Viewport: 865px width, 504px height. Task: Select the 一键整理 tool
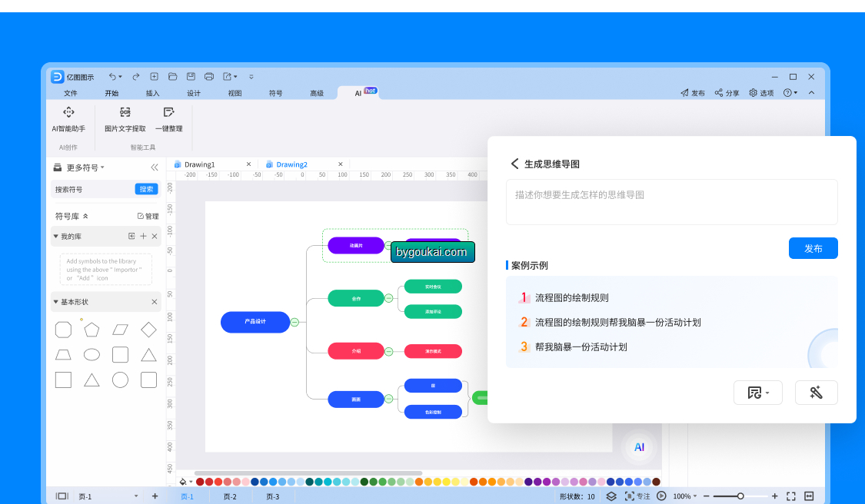(169, 120)
